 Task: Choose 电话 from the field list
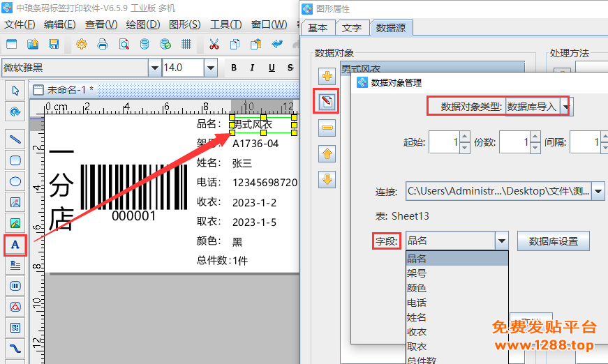pyautogui.click(x=457, y=303)
